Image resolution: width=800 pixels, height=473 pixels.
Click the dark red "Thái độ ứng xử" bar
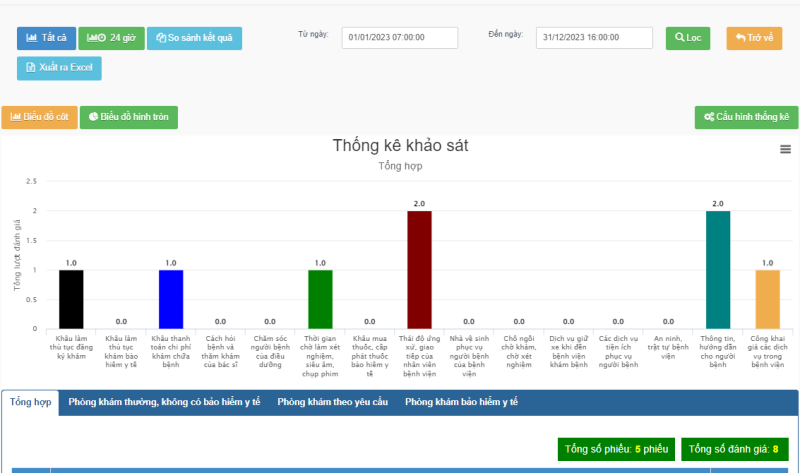419,269
